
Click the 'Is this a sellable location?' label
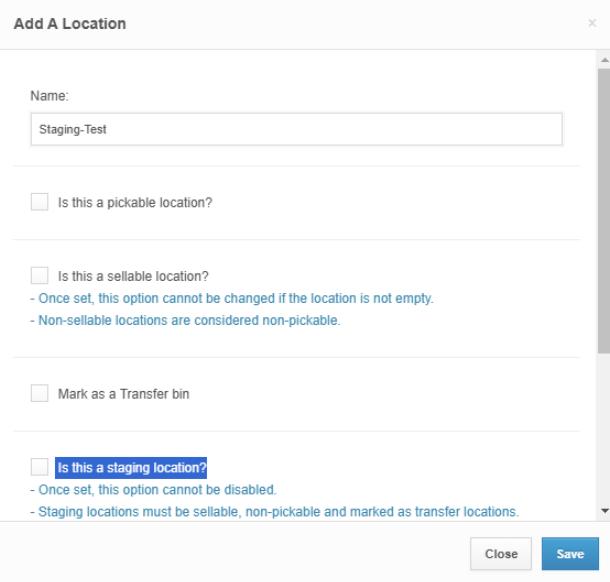133,276
